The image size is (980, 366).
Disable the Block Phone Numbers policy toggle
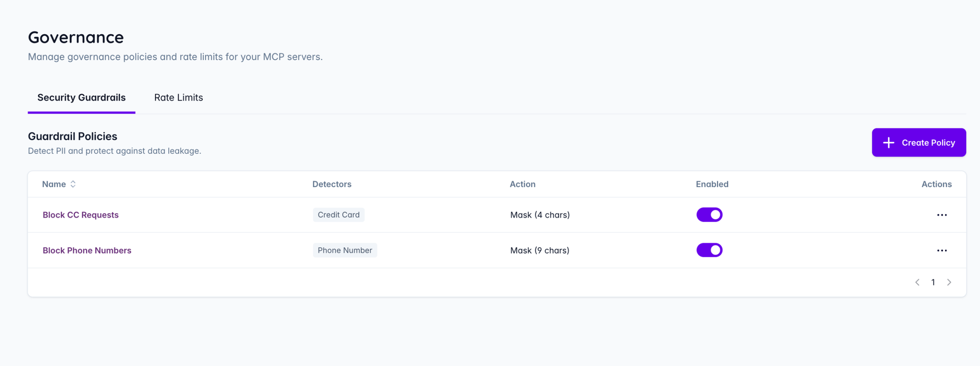(x=709, y=250)
